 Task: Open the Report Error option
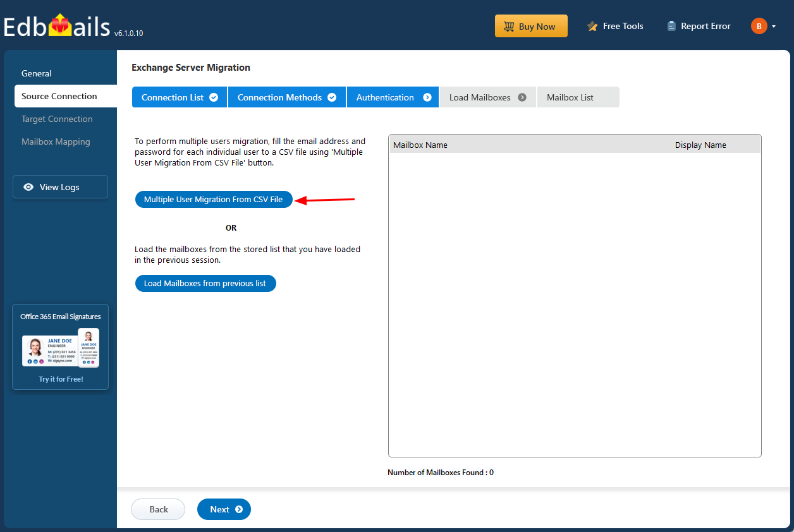pos(699,26)
